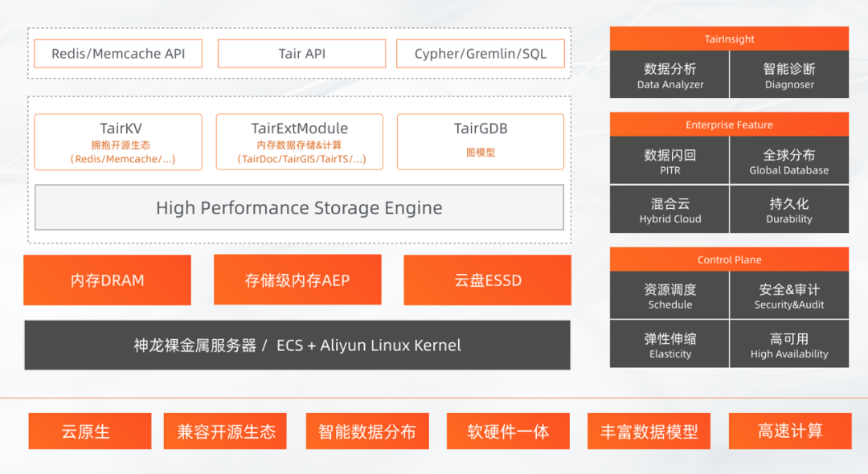Select the 云盘ESSD block

(488, 280)
